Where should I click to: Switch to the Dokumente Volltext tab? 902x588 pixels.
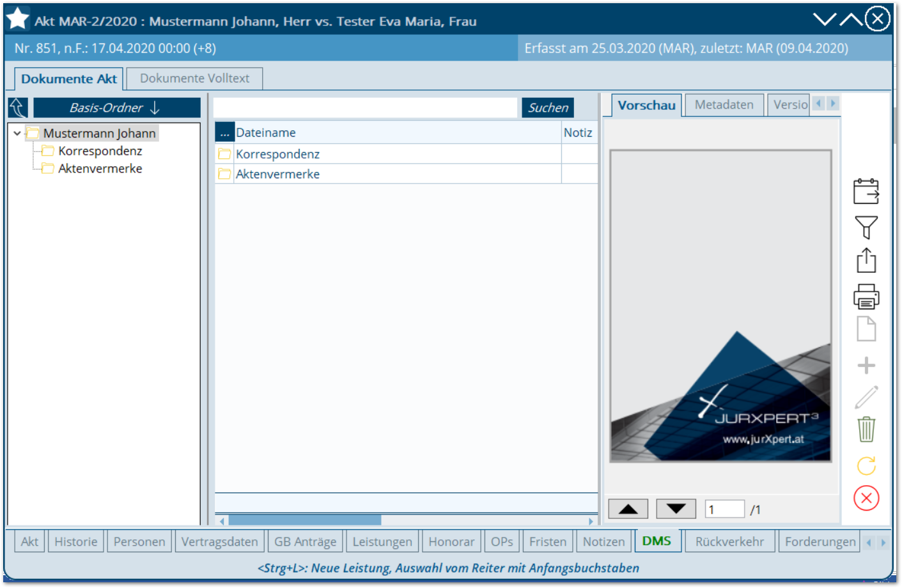[194, 79]
